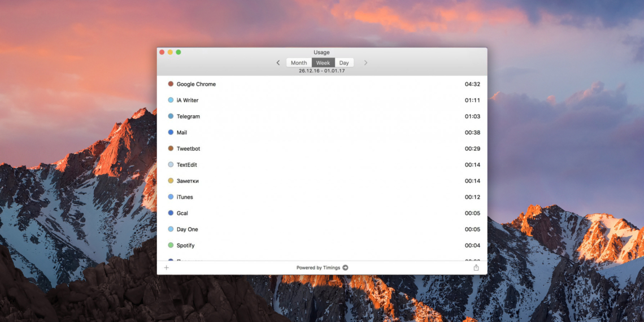The image size is (644, 322).
Task: Click the arrow icon beside Powered by Timings
Action: click(x=345, y=268)
